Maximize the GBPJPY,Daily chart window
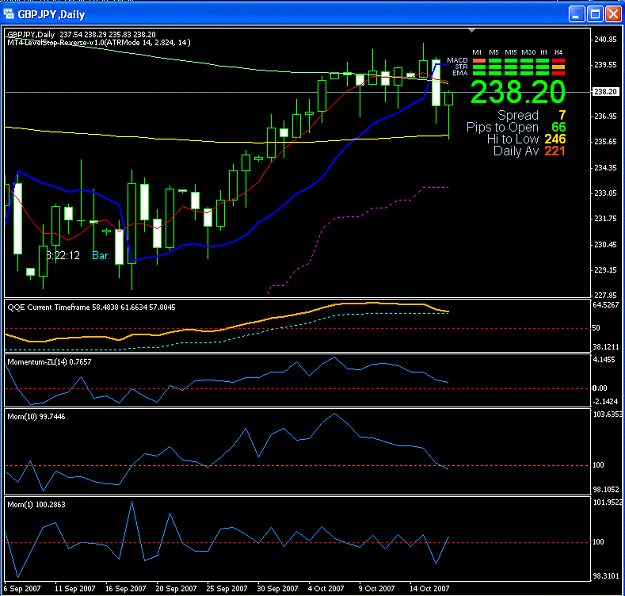625x596 pixels. 595,14
